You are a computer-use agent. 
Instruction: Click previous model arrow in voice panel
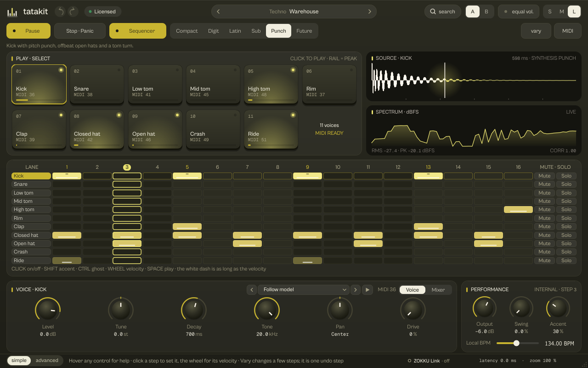pos(252,289)
